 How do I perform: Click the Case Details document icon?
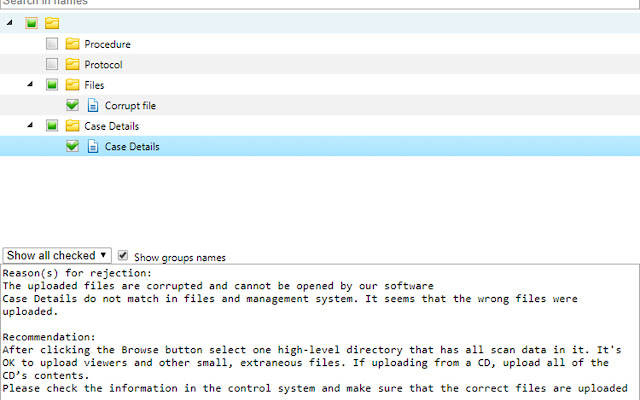pos(93,146)
